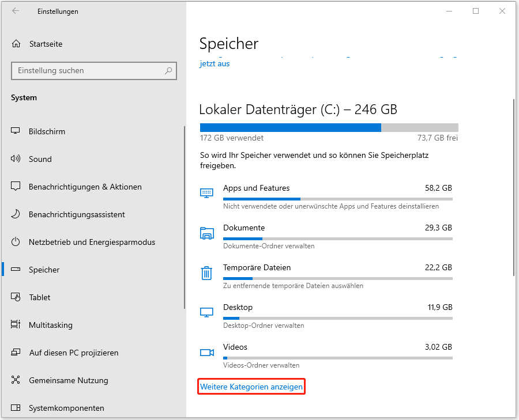
Task: Click the C: drive usage bar
Action: 329,128
